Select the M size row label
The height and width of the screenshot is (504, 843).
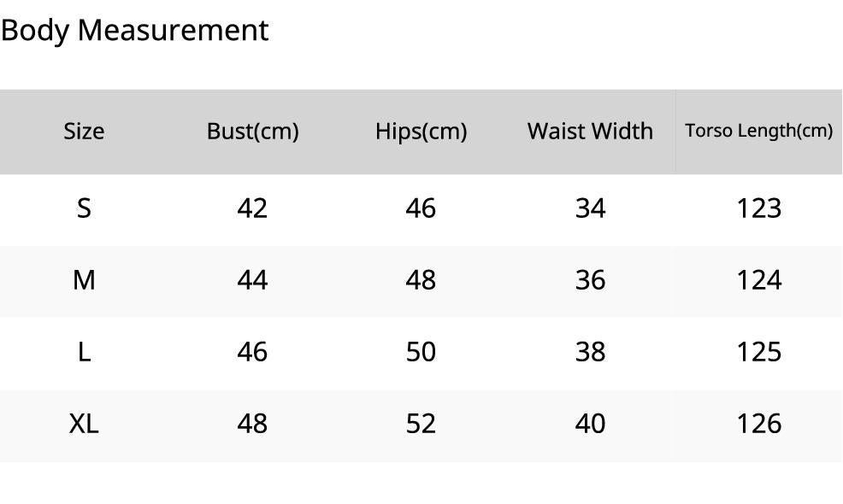coord(84,280)
